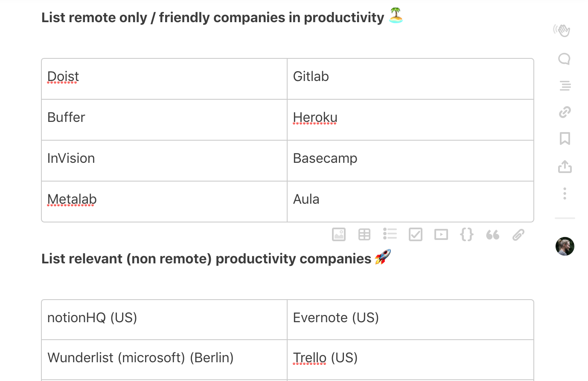Viewport: 588px width, 381px height.
Task: Click the share/export icon
Action: [565, 166]
